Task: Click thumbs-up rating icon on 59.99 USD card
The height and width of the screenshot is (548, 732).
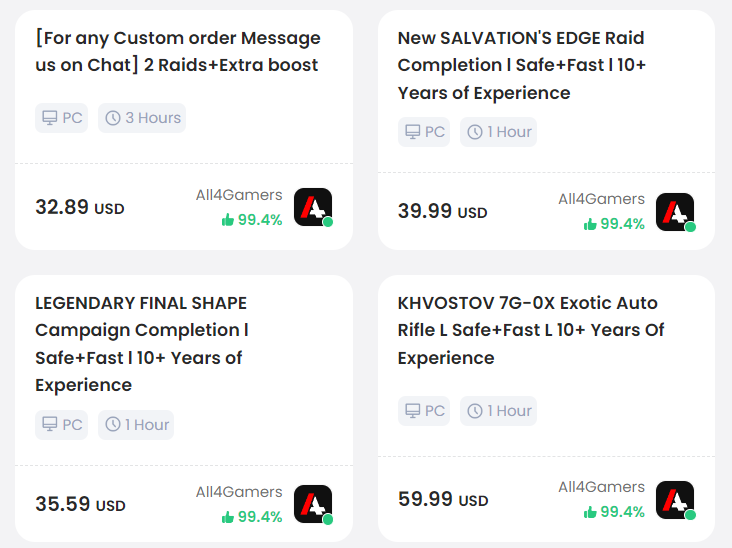Action: [590, 512]
